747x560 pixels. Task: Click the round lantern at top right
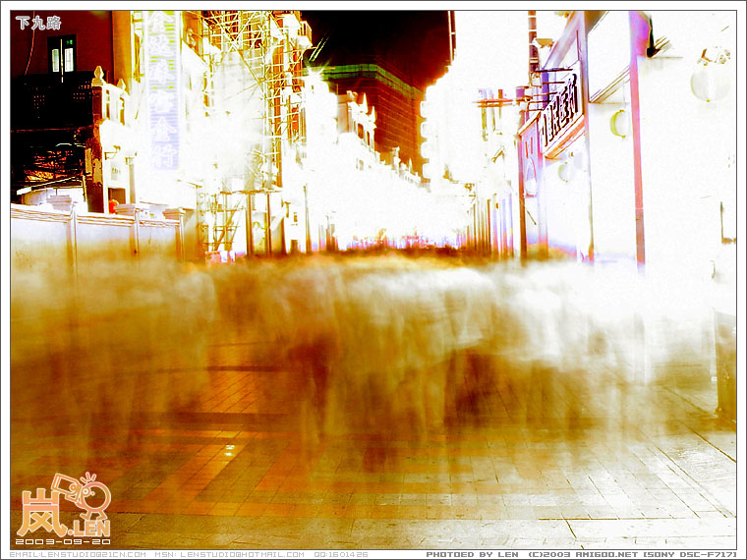point(708,84)
